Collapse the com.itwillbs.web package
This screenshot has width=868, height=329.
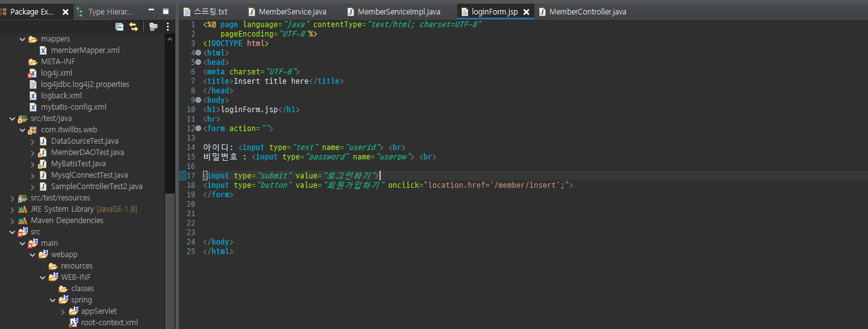pos(23,130)
